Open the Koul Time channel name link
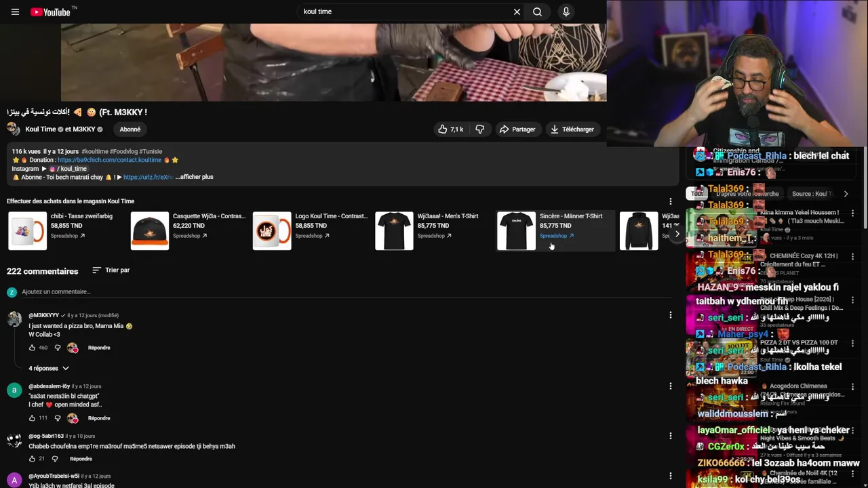The width and height of the screenshot is (868, 488). [41, 129]
